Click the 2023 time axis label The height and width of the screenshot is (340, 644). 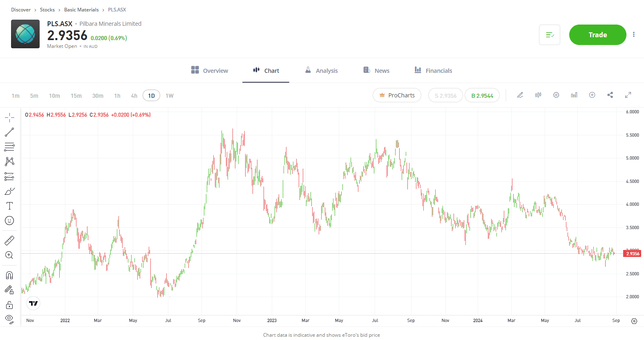[x=272, y=320]
